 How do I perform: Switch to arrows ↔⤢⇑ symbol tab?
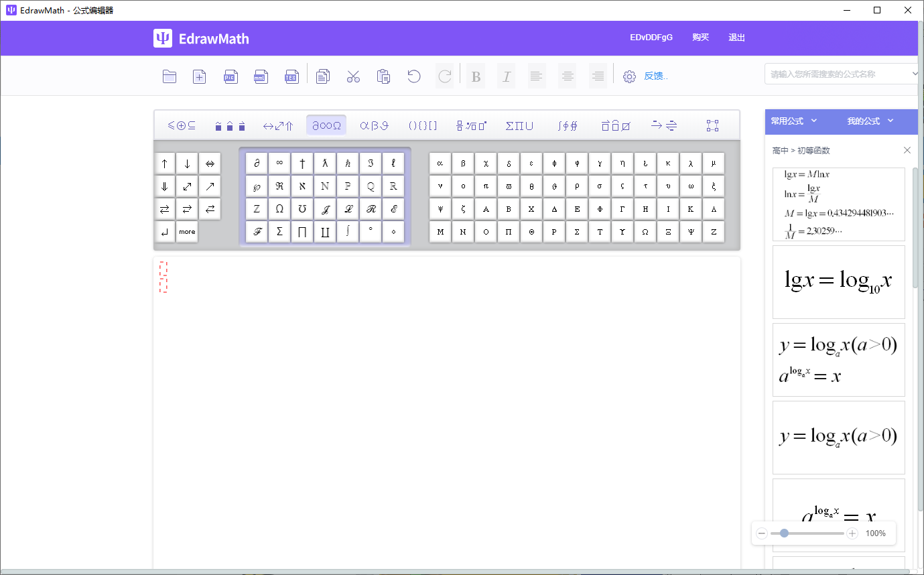pos(278,125)
